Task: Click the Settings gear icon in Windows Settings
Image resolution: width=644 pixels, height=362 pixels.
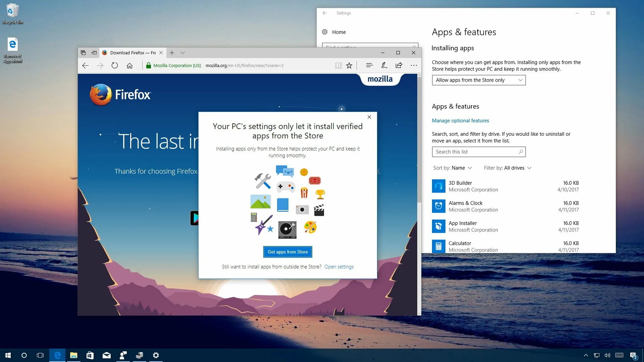Action: click(x=325, y=32)
